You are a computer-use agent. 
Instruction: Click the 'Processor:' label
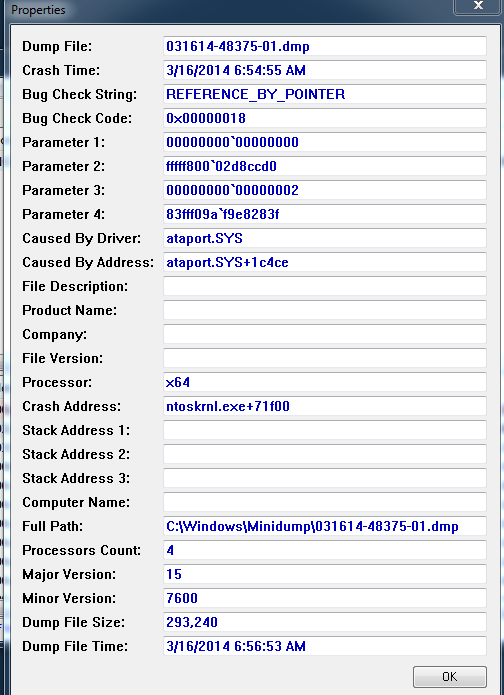[57, 382]
